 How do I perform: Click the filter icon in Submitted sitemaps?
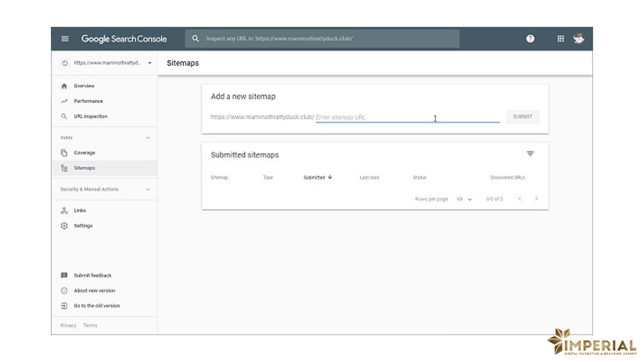point(530,154)
